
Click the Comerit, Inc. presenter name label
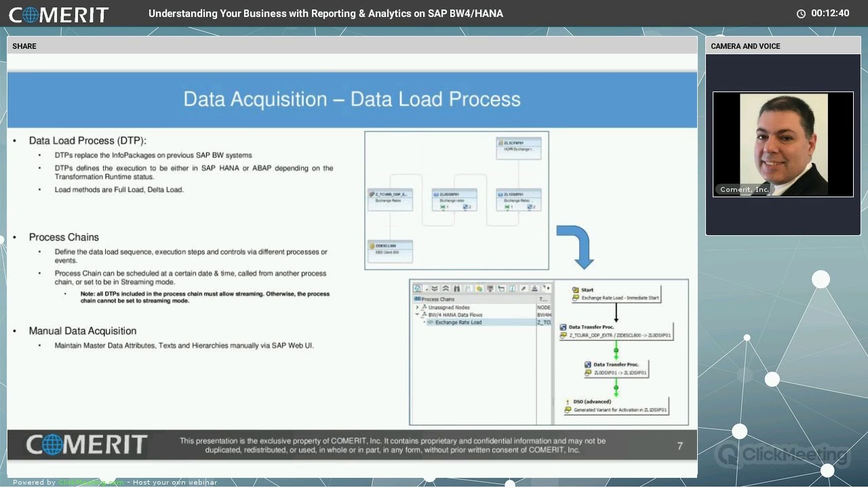(x=745, y=190)
